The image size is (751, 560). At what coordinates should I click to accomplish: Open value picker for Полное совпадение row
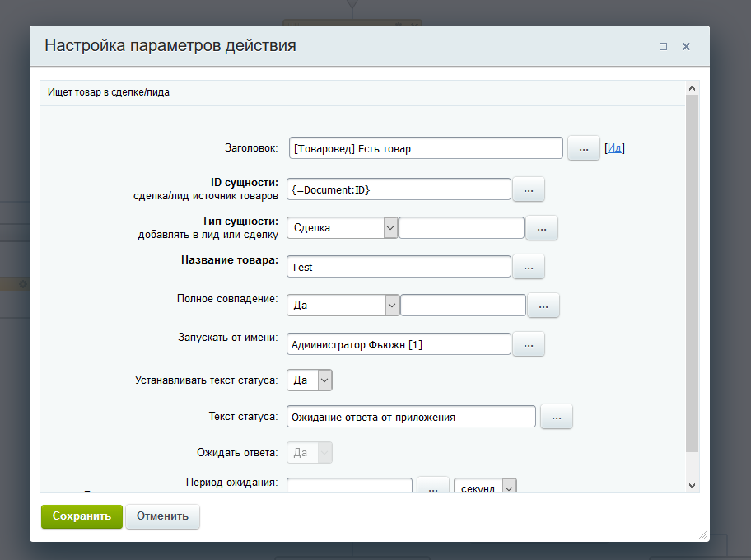coord(543,306)
